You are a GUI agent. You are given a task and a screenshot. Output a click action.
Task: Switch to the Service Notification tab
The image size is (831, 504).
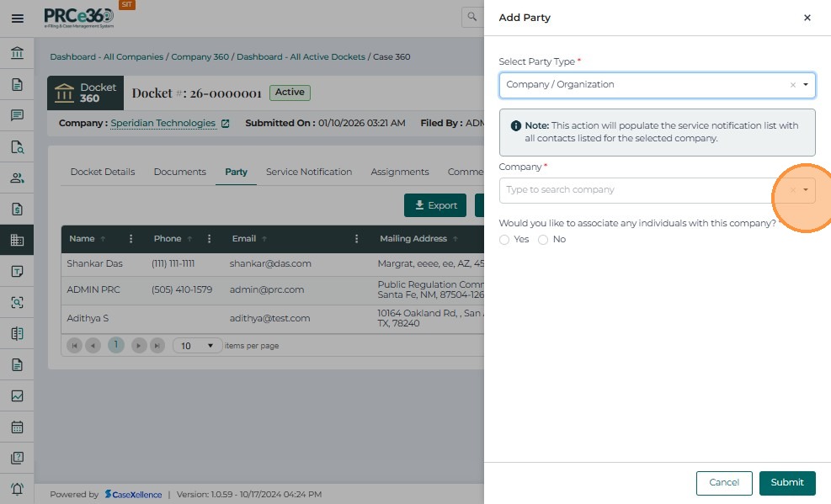pos(308,172)
